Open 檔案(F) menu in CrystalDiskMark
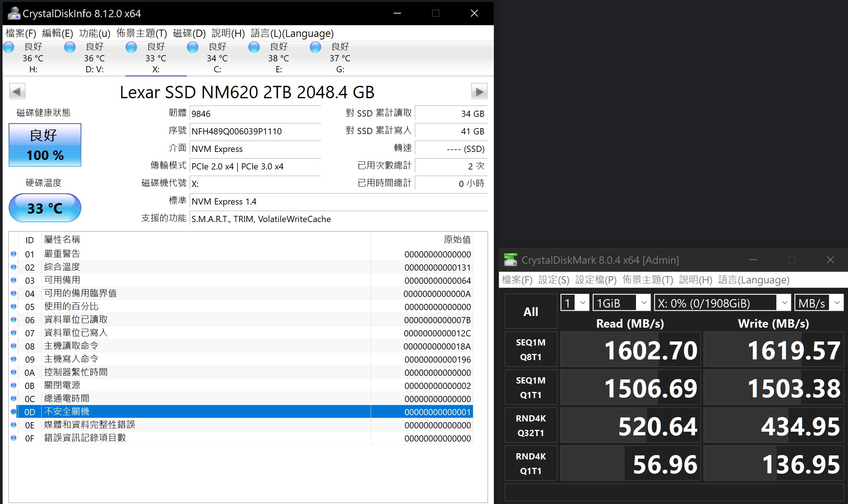848x504 pixels. click(517, 280)
